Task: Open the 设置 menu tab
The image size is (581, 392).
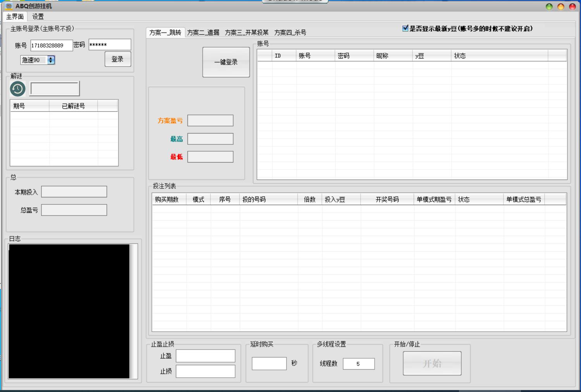Action: click(38, 17)
